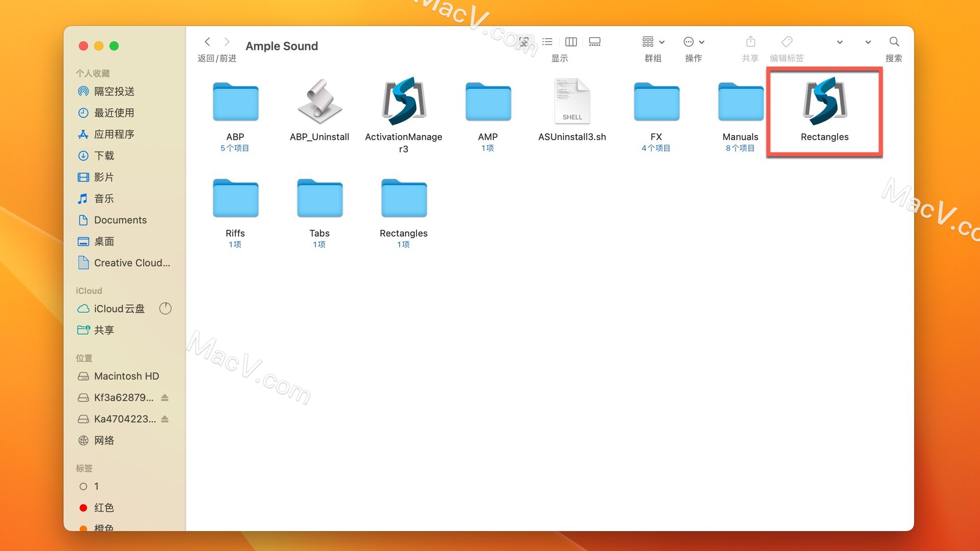980x551 pixels.
Task: Select the Manuals folder
Action: tap(741, 102)
